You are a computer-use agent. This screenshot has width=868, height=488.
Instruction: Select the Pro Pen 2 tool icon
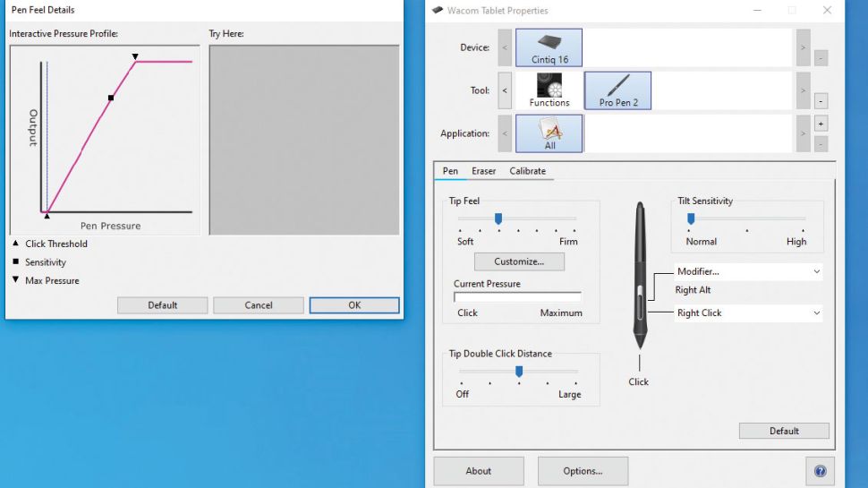(617, 90)
